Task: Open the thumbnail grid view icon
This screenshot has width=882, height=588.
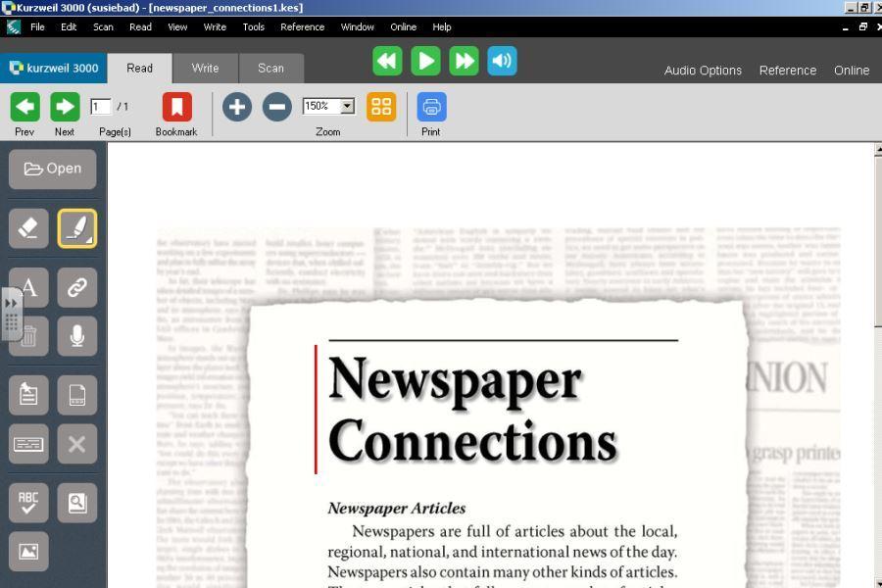Action: [381, 107]
